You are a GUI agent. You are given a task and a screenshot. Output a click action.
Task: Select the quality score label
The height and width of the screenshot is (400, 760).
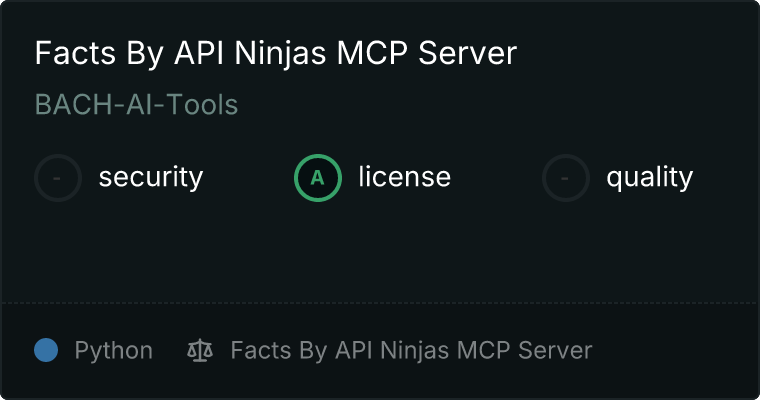tap(649, 178)
